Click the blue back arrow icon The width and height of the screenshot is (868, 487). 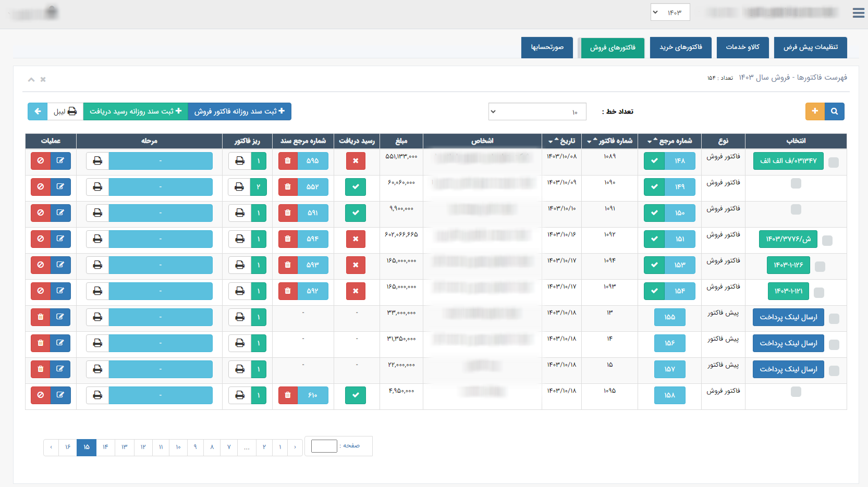pos(38,111)
